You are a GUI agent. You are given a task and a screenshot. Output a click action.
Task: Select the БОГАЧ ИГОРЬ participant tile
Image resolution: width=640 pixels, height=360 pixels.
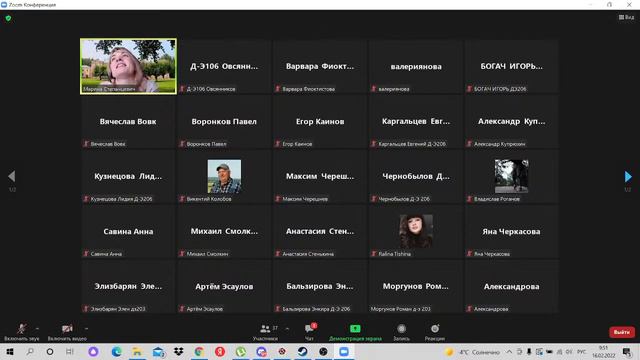pyautogui.click(x=511, y=66)
